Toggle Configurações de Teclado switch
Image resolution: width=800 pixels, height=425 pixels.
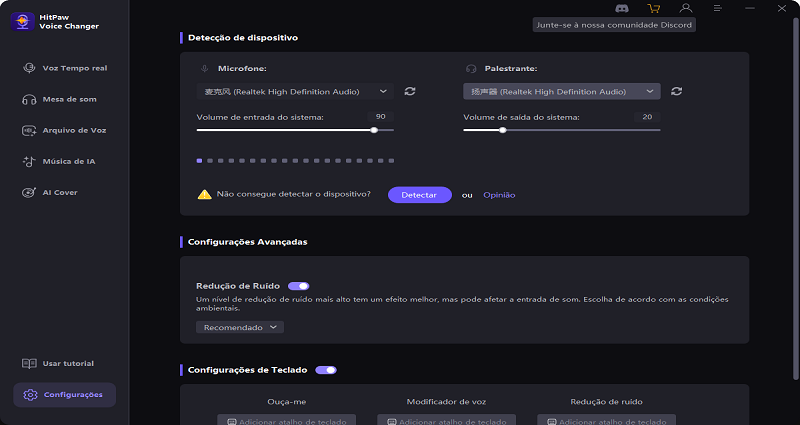(x=326, y=370)
